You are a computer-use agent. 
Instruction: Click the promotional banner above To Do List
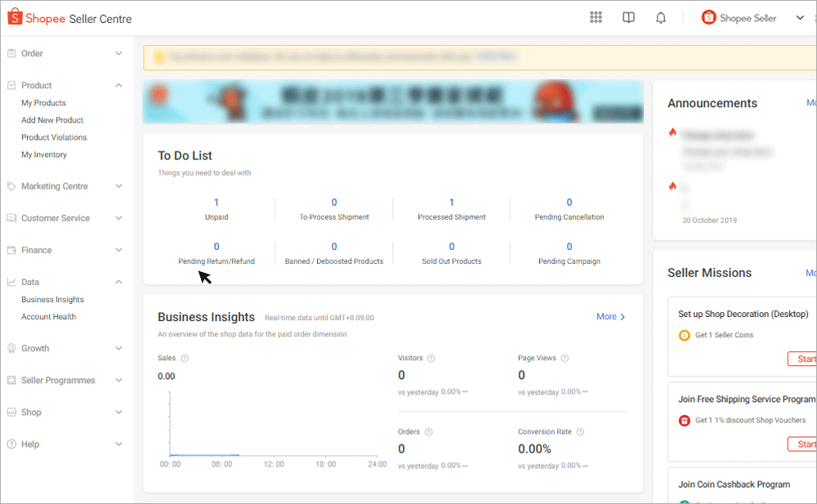pos(393,101)
